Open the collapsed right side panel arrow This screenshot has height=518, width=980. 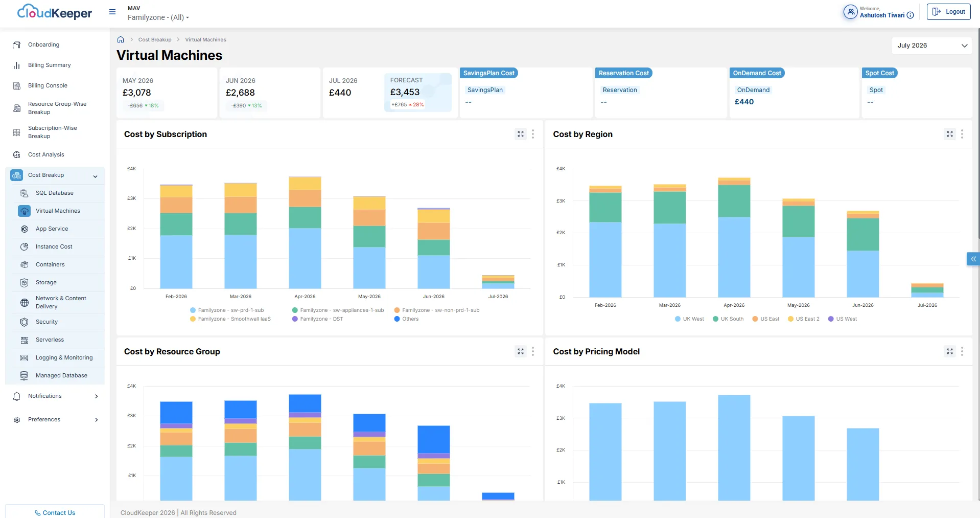973,259
